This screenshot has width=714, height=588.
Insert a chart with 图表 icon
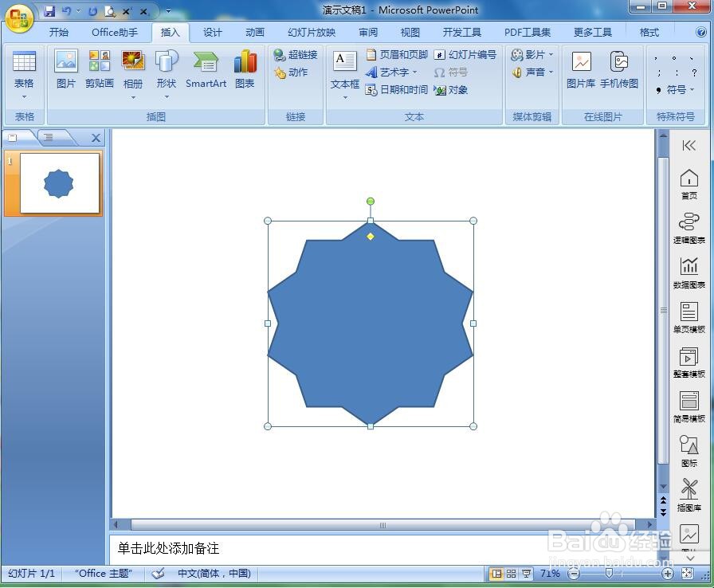(x=245, y=69)
